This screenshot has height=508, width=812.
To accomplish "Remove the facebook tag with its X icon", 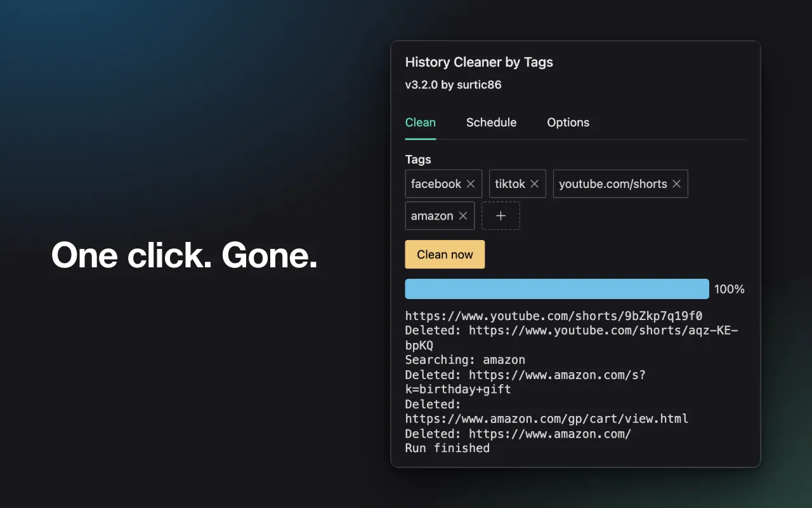I will click(x=471, y=184).
